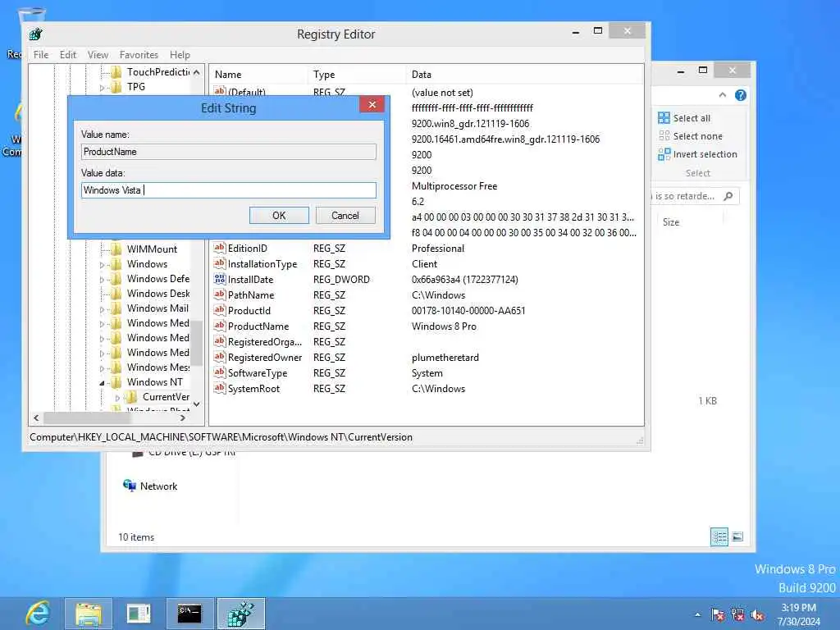
Task: Click the tree horizontal scroll left arrow
Action: [36, 418]
